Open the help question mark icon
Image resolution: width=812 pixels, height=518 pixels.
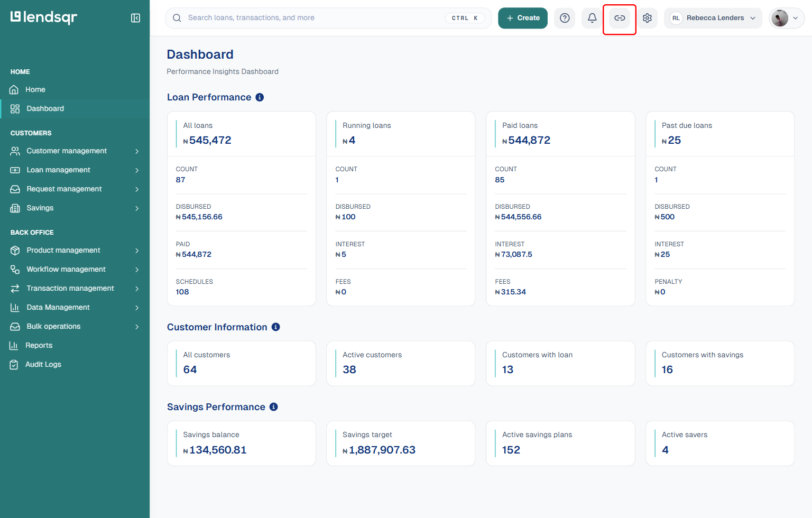[x=565, y=18]
